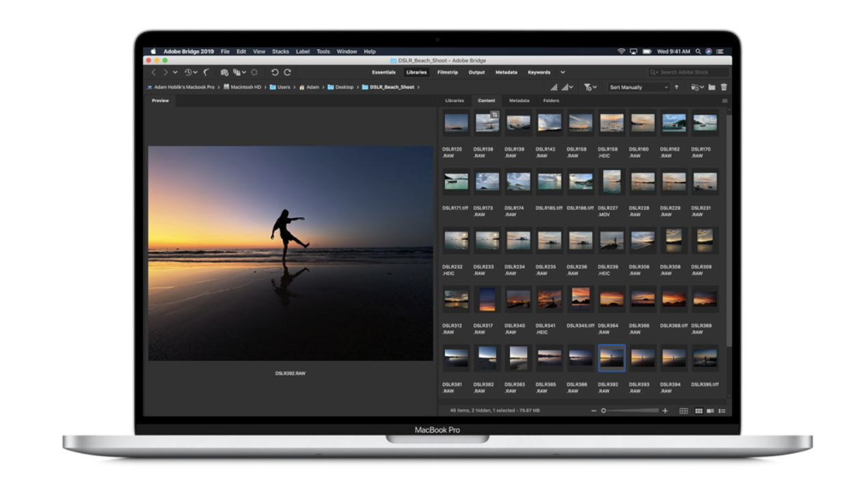Click the large beach silhouette preview image

(290, 253)
